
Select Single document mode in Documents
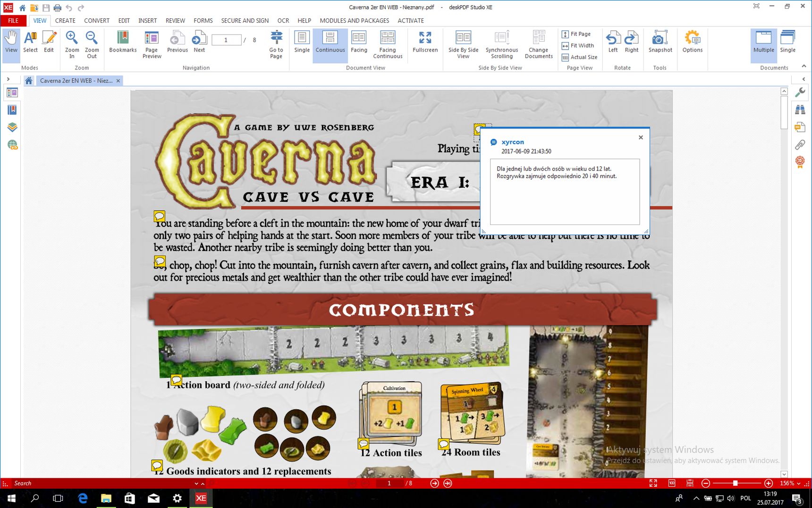tap(787, 43)
